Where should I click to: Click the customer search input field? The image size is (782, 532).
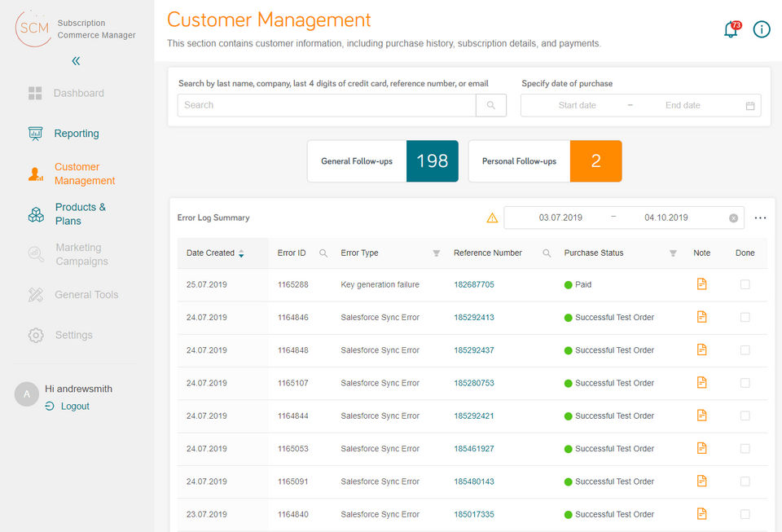pyautogui.click(x=326, y=105)
